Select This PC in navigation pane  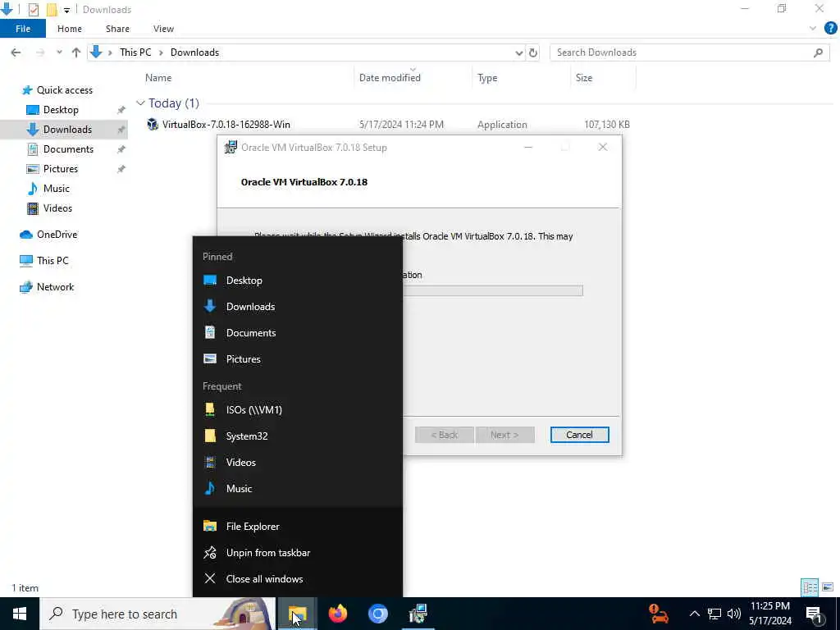52,260
